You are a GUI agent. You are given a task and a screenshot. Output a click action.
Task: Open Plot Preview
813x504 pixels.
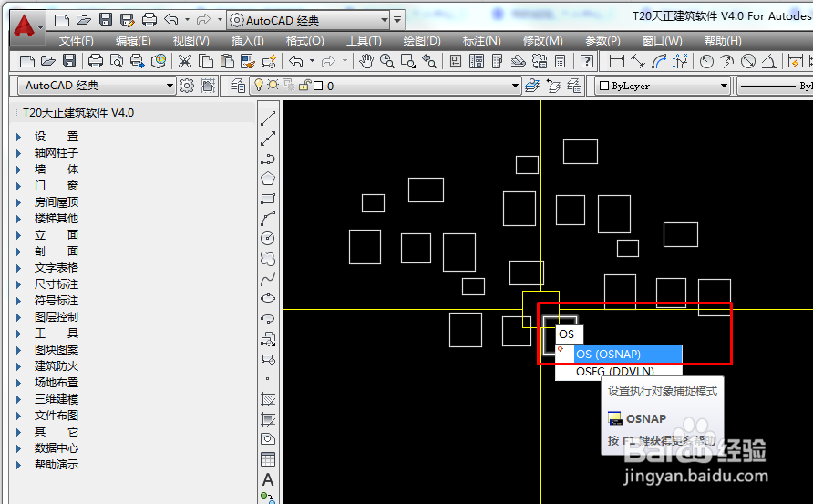tap(117, 61)
